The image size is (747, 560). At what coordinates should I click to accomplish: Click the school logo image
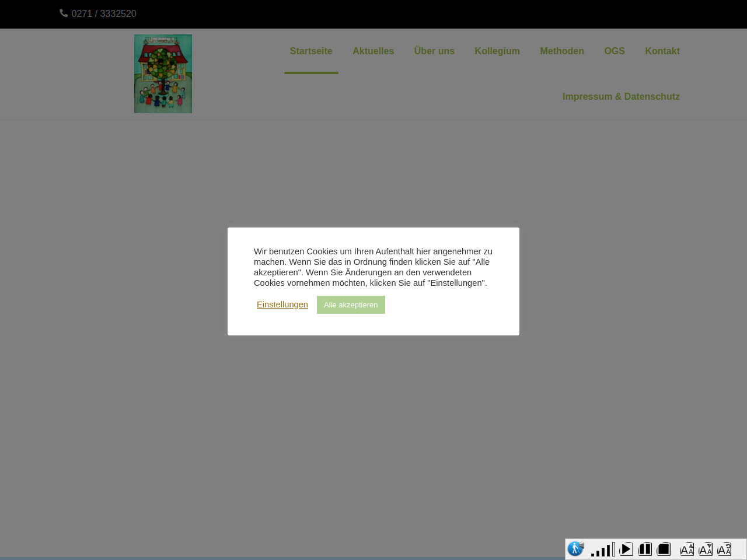point(163,73)
